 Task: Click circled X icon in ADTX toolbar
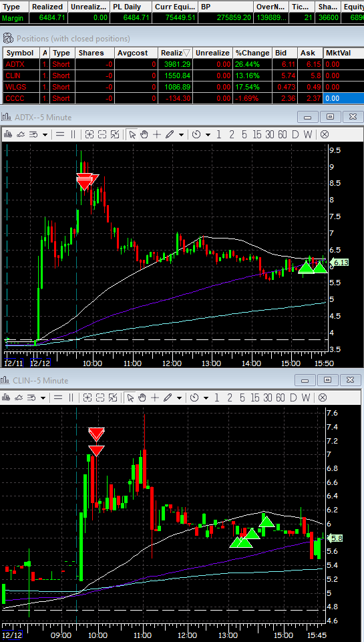coord(325,134)
